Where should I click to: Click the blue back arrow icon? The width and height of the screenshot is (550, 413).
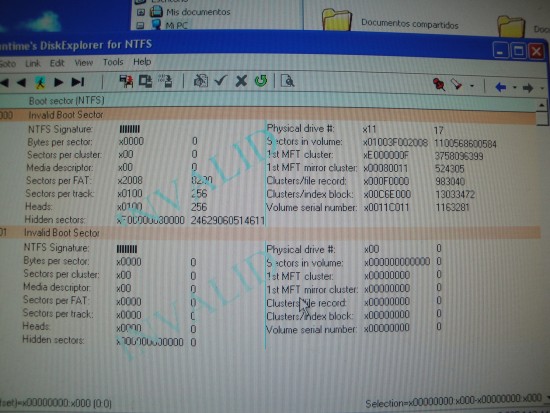coord(501,87)
